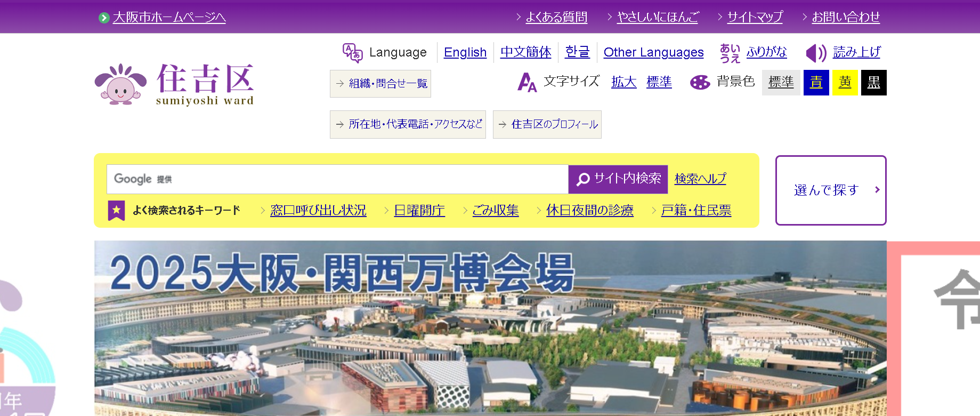The width and height of the screenshot is (980, 416).
Task: Click the star bookmark keyword icon
Action: 116,210
